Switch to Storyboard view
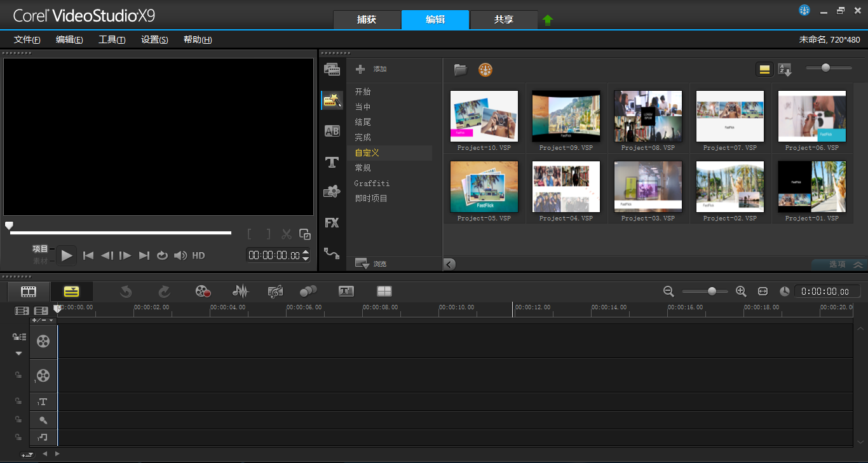 coord(28,292)
